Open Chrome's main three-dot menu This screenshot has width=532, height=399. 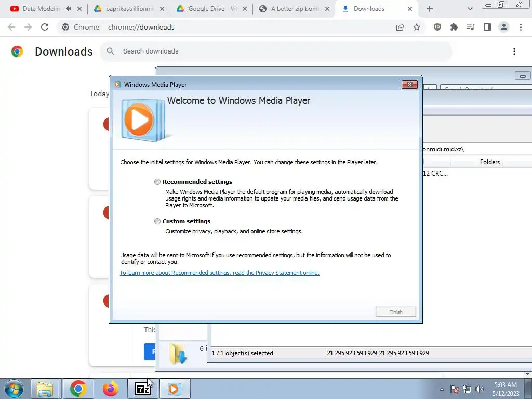[521, 27]
